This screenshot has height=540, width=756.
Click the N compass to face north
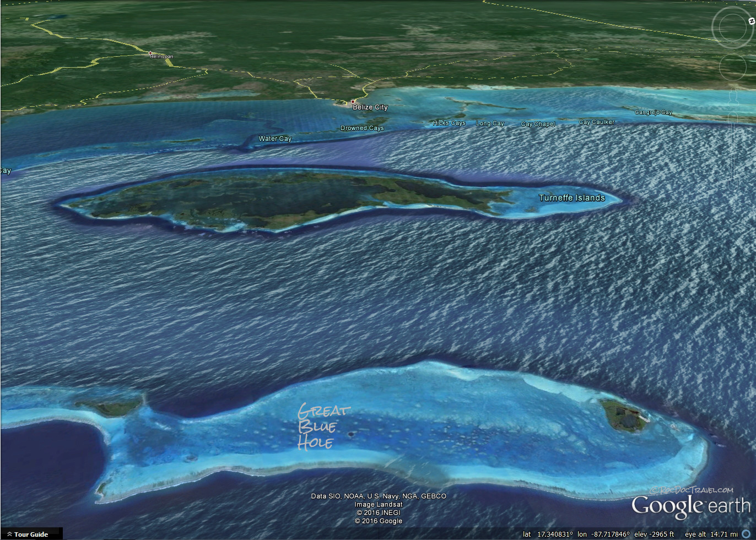(752, 21)
